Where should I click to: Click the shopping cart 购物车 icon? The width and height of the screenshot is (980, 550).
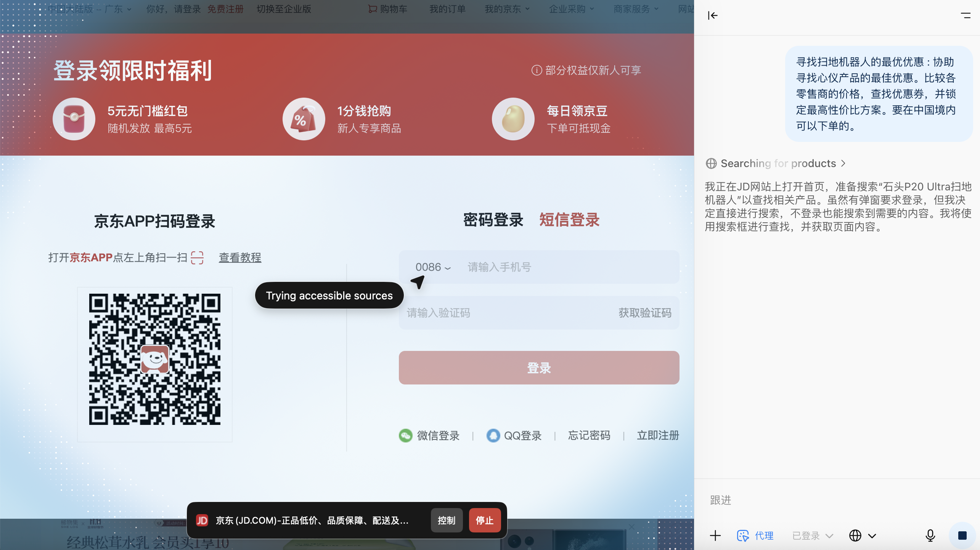coord(373,9)
